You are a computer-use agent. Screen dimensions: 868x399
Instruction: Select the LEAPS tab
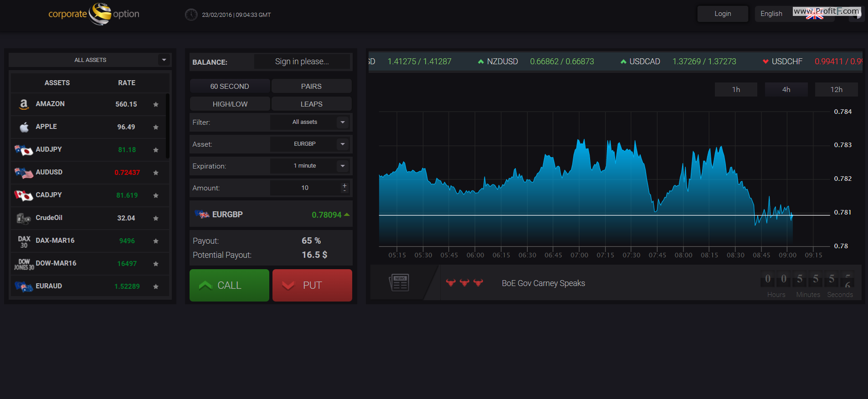311,104
